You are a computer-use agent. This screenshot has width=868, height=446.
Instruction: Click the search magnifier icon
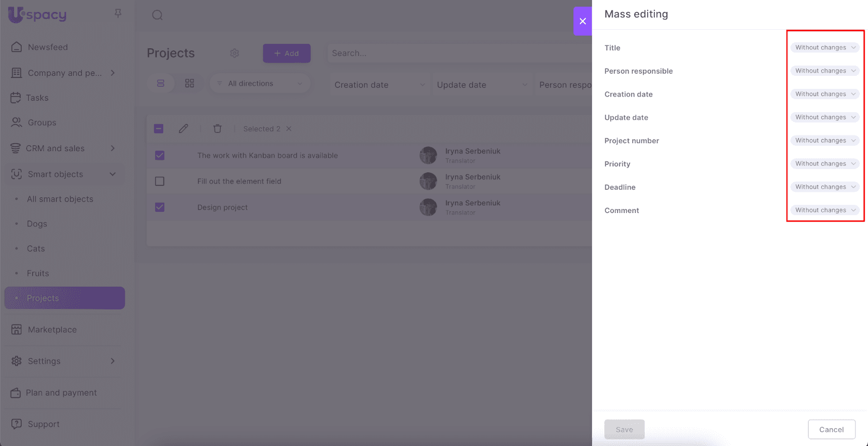(x=157, y=15)
